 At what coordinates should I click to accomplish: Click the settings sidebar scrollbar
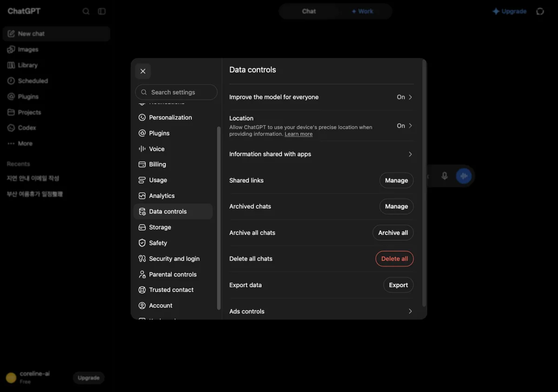(219, 218)
